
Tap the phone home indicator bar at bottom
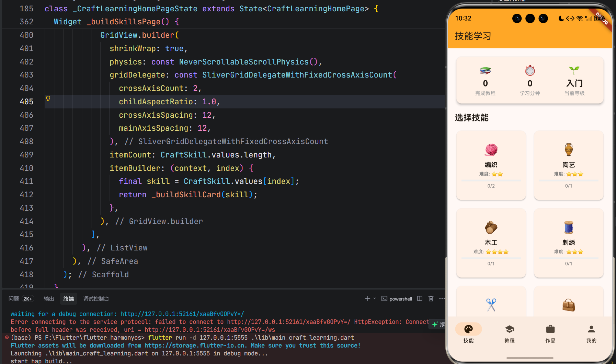click(530, 358)
